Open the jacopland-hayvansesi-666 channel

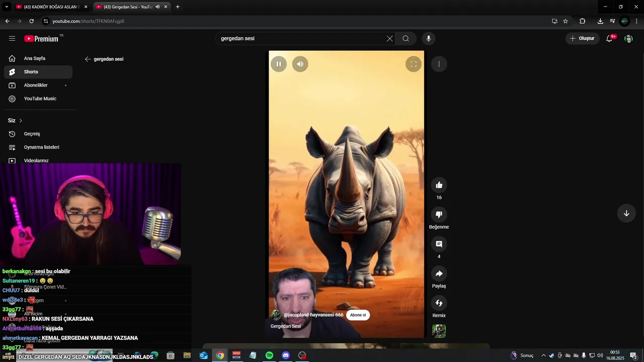[313, 315]
